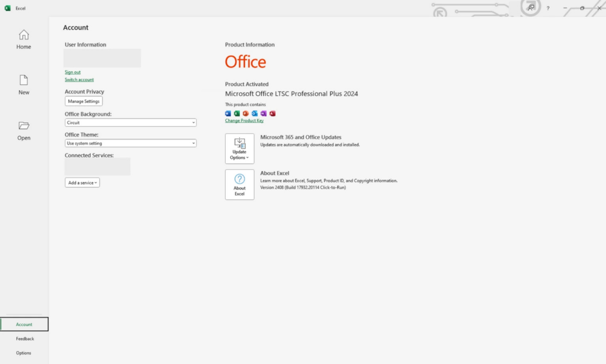Viewport: 606px width, 364px height.
Task: Expand the Office Background dropdown
Action: click(130, 123)
